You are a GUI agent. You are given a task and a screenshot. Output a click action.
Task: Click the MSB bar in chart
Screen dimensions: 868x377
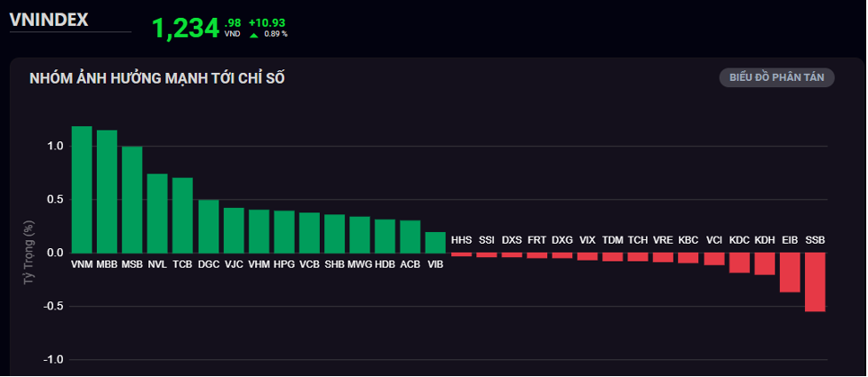click(x=131, y=200)
